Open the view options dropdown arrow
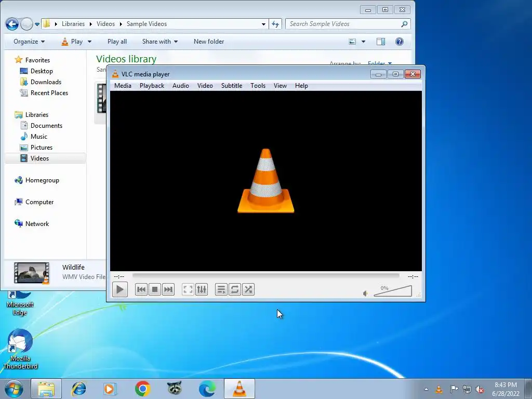Screen dimensions: 532x399 363,42
